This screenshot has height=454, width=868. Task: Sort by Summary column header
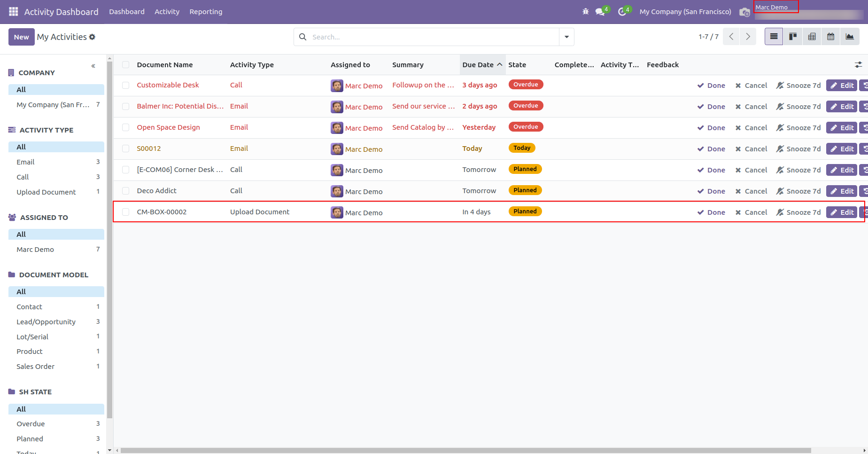[x=408, y=65]
